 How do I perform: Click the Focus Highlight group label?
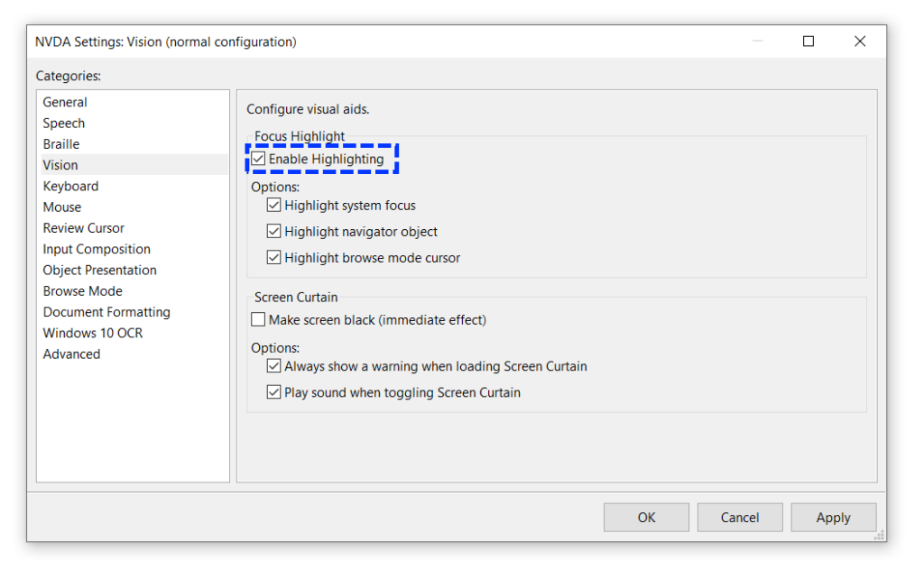tap(300, 136)
